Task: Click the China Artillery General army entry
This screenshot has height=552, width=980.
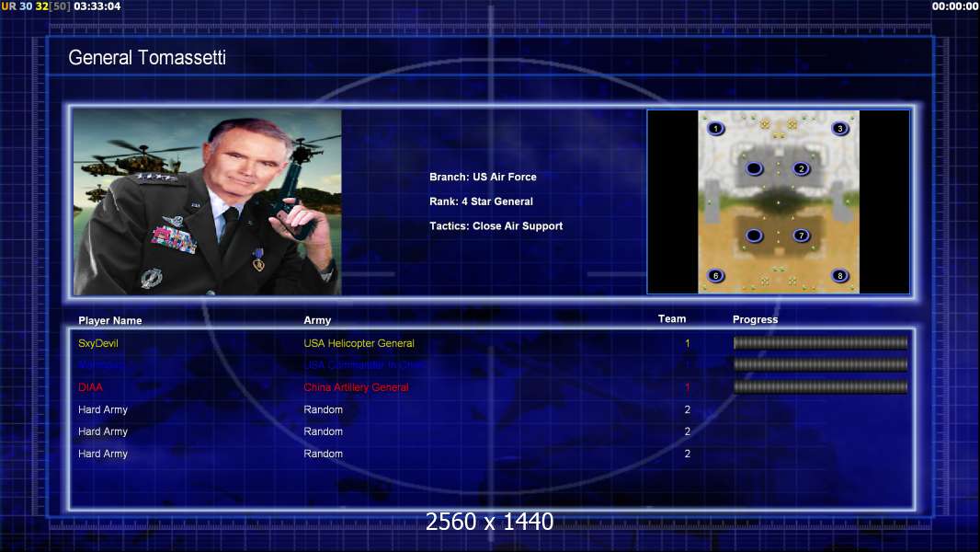Action: point(357,387)
